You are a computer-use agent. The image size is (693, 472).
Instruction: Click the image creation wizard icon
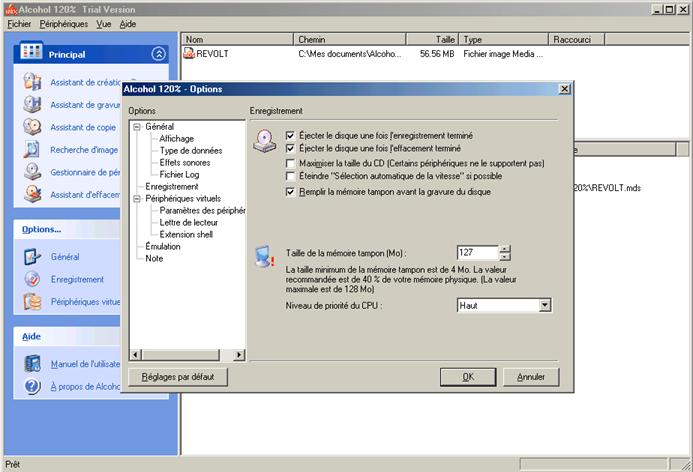tap(32, 82)
